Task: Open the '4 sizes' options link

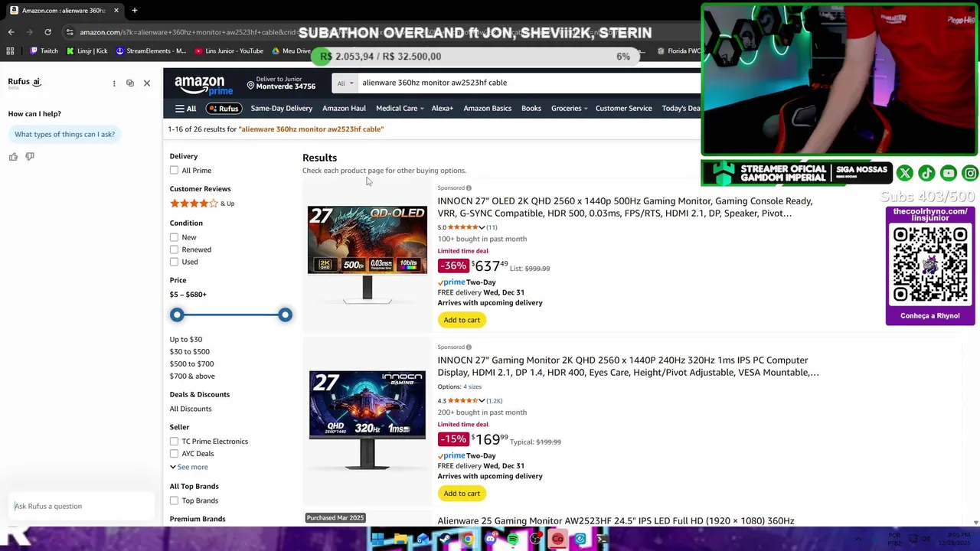Action: pos(472,386)
